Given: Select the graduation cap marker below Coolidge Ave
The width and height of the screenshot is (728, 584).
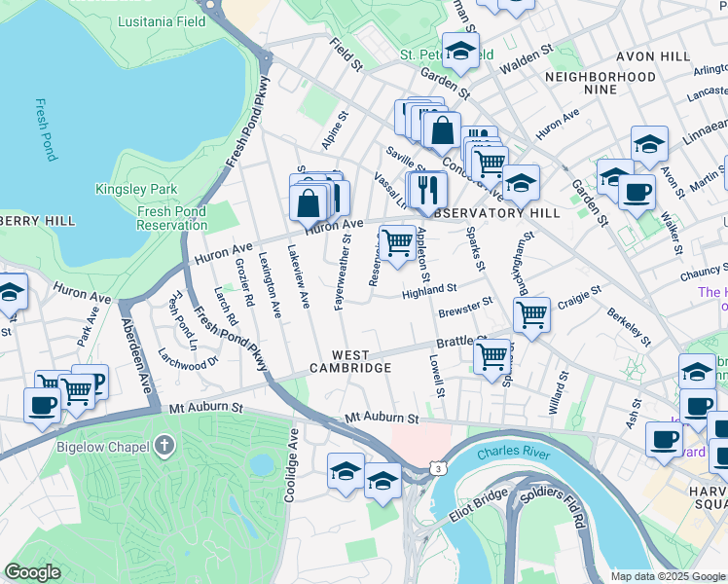Looking at the screenshot, I should 346,470.
